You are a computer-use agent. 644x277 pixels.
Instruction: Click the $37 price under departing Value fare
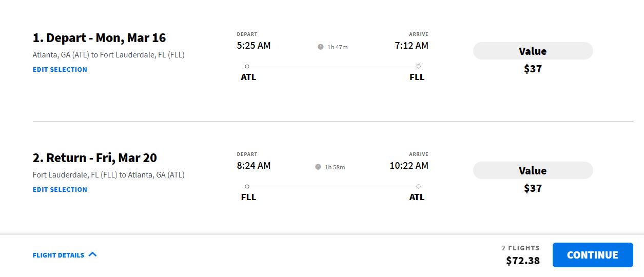[x=533, y=69]
